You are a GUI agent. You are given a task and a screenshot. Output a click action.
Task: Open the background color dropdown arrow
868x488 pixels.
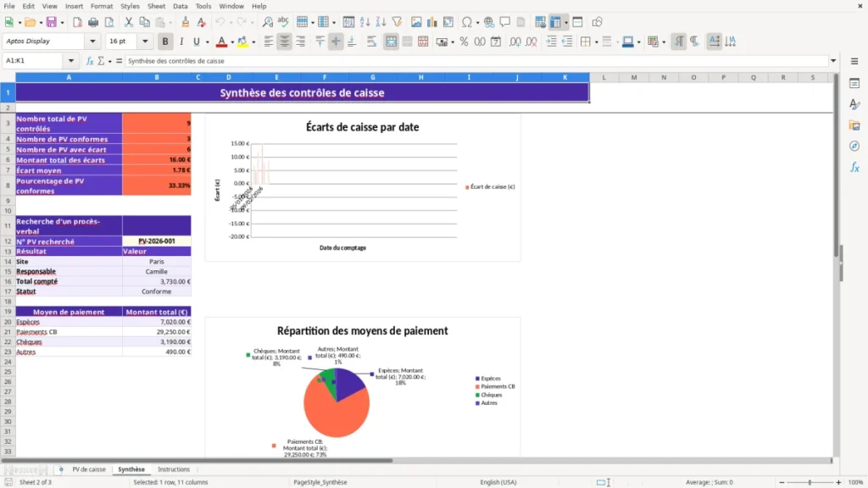pos(253,42)
